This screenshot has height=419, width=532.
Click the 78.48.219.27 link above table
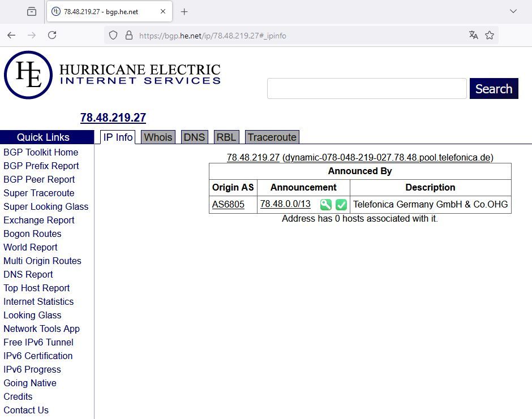click(253, 158)
